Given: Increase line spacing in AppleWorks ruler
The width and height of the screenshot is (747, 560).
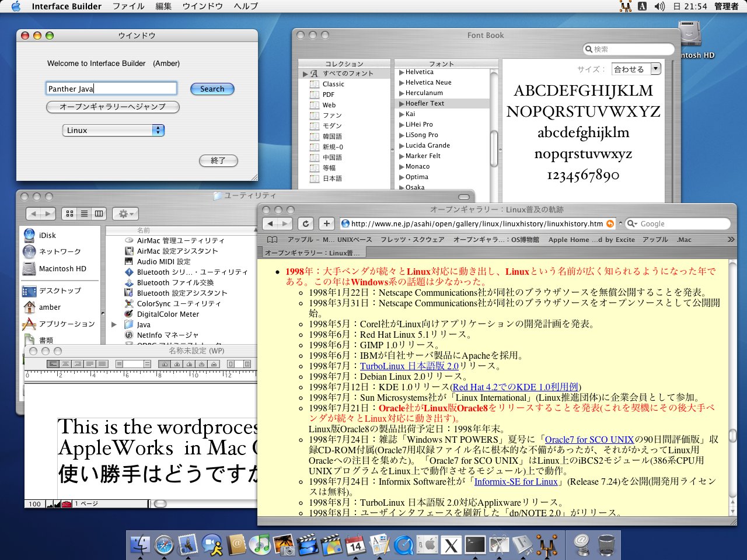Looking at the screenshot, I should (147, 364).
